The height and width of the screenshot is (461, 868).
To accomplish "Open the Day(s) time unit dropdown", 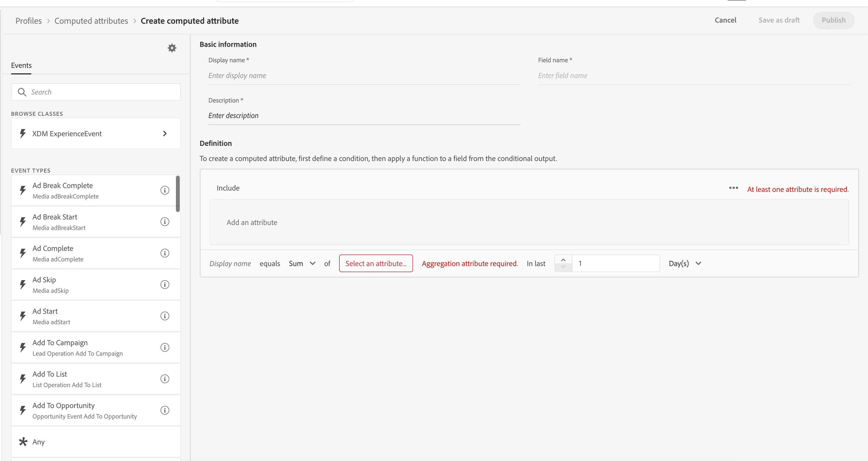I will [x=685, y=264].
